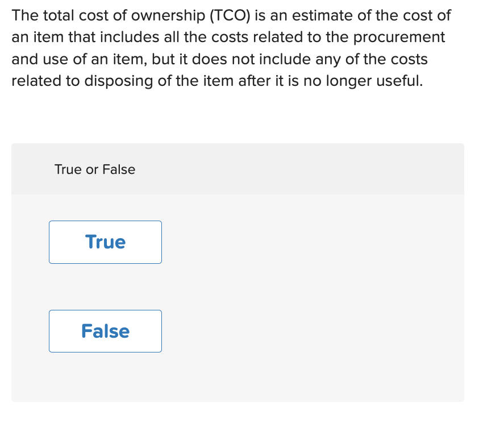500x448 pixels.
Task: Select the True answer button
Action: [x=105, y=242]
